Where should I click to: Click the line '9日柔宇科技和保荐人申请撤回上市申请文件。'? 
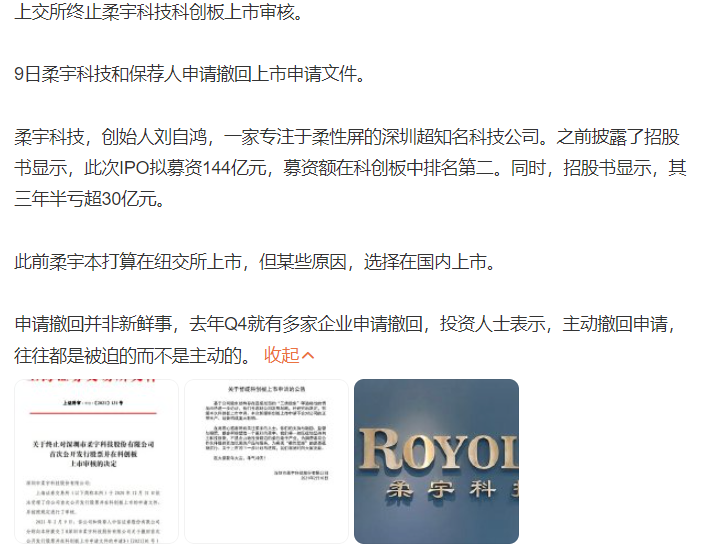(x=190, y=74)
